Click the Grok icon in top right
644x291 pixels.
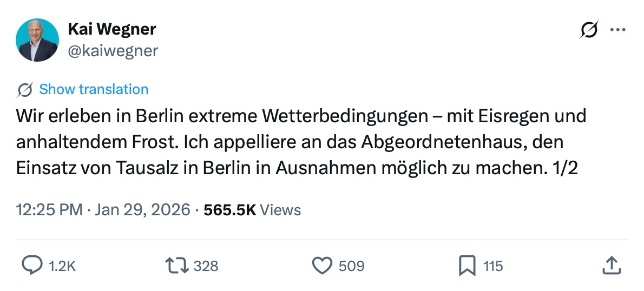[589, 30]
